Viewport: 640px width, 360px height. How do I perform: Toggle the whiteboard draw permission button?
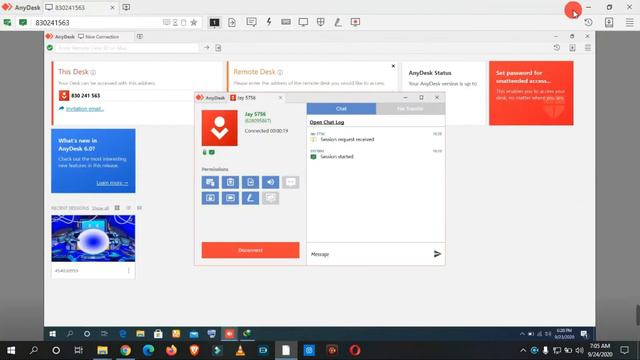[x=250, y=198]
